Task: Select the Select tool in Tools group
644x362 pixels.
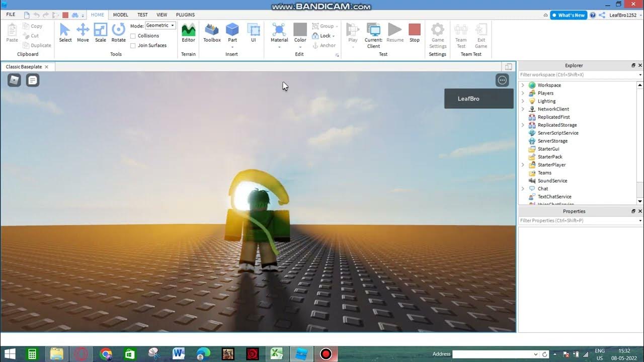Action: (x=65, y=33)
